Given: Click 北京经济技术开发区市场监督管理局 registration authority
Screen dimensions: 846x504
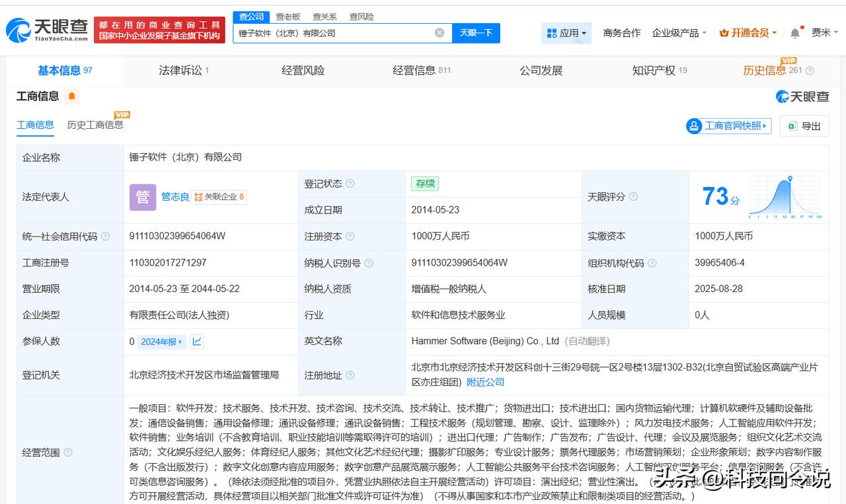Looking at the screenshot, I should pos(204,375).
